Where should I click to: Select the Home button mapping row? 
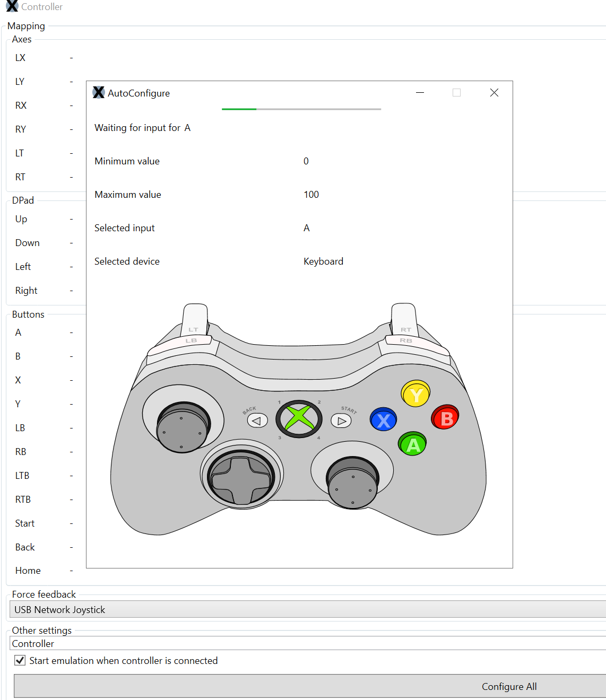(x=45, y=570)
